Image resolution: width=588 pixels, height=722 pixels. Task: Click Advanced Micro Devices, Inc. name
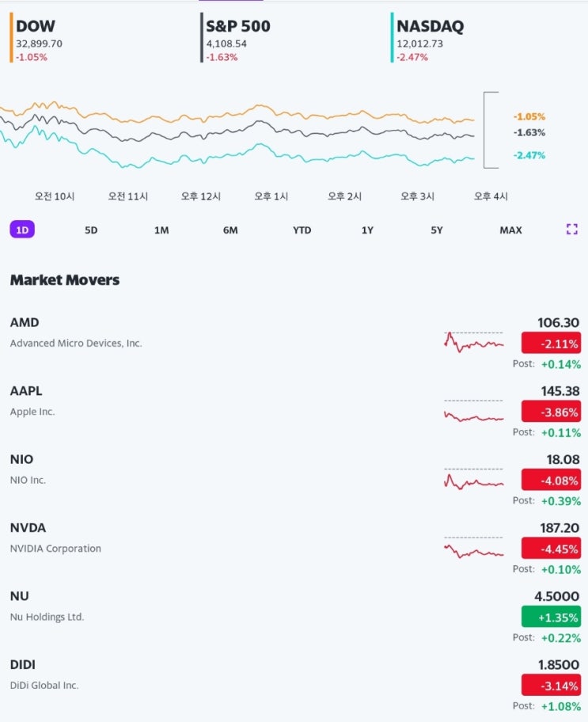tap(76, 344)
